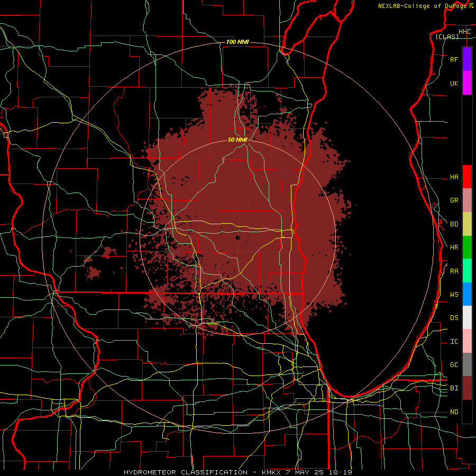Screen dimensions: 476x476
Task: Click the UK legend label
Action: (454, 83)
